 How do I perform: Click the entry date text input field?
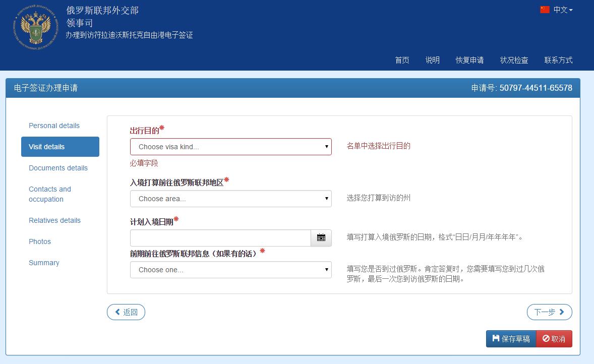[217, 237]
